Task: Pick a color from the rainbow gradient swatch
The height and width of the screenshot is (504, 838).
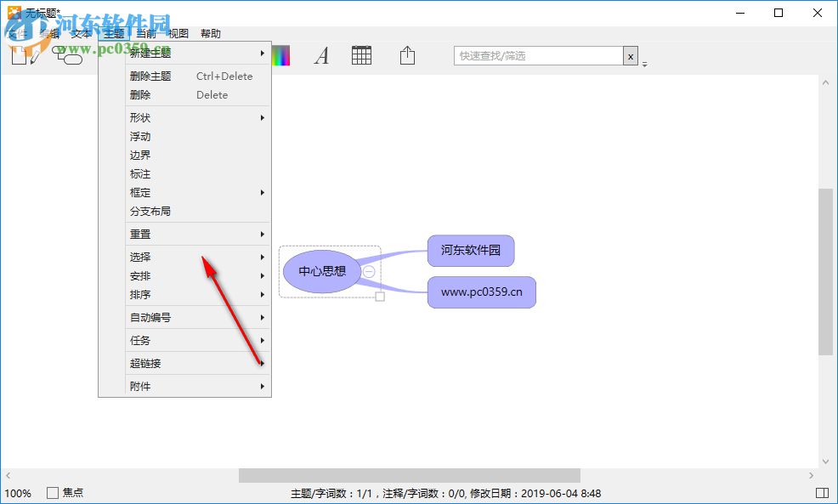Action: point(280,55)
